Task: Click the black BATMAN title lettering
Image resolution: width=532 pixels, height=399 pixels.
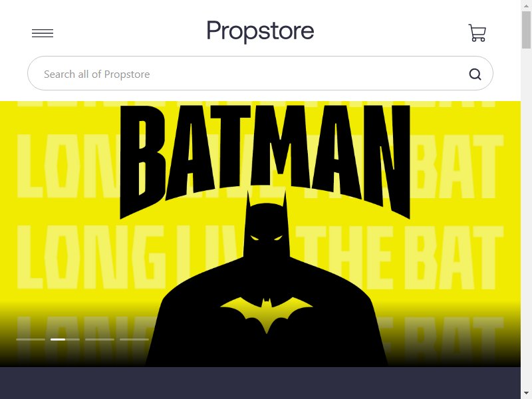Action: (265, 160)
